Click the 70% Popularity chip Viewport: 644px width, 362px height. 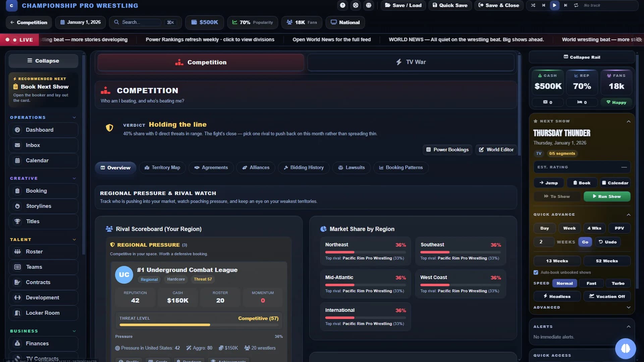click(253, 22)
